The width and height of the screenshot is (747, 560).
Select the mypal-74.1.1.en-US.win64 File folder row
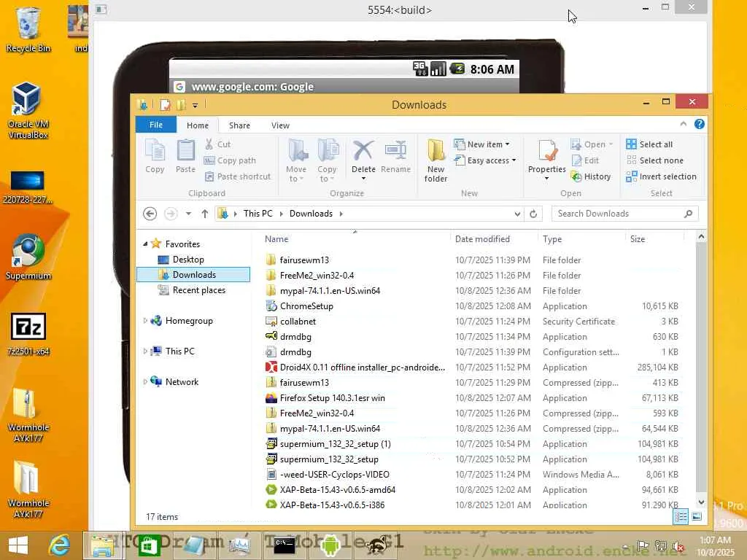tap(473, 290)
